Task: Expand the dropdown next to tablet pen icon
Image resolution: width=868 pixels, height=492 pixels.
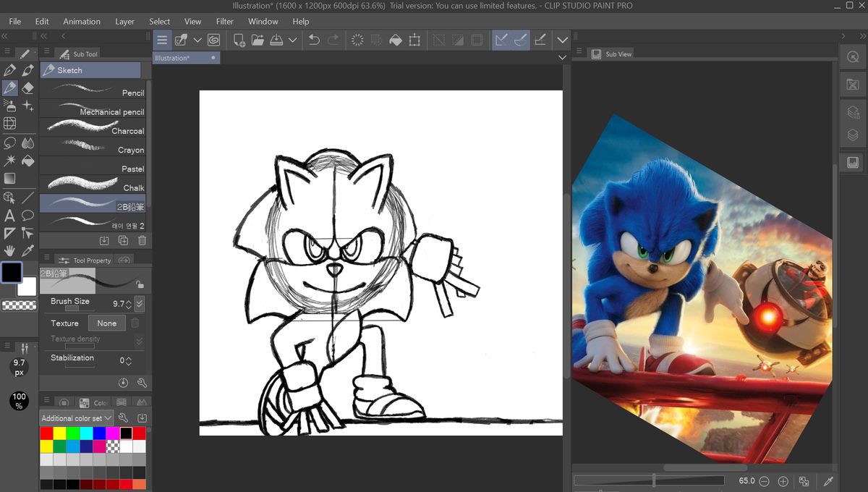Action: (x=197, y=40)
